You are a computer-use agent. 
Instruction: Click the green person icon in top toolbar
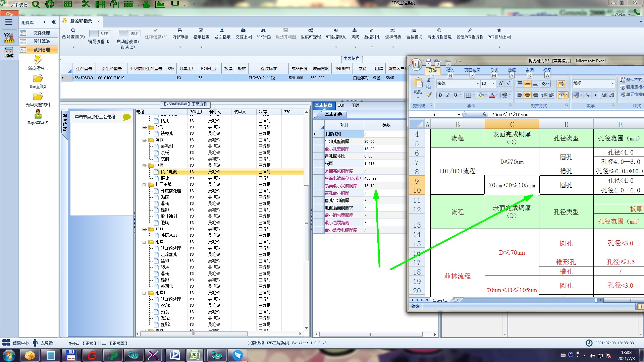click(146, 4)
